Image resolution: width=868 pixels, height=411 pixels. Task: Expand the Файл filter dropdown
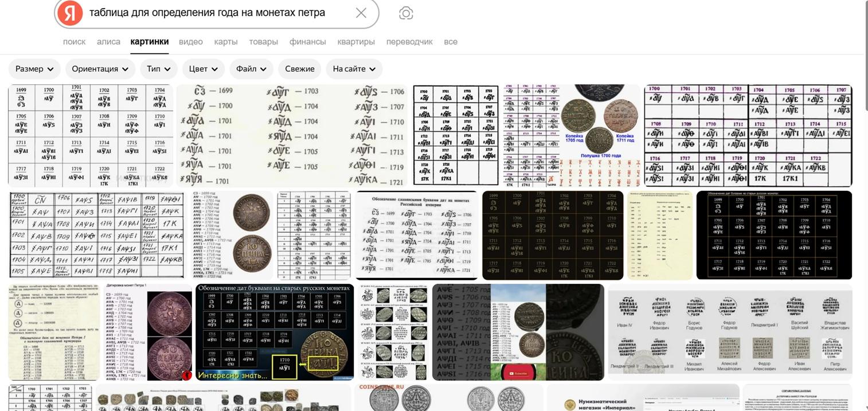pos(251,69)
